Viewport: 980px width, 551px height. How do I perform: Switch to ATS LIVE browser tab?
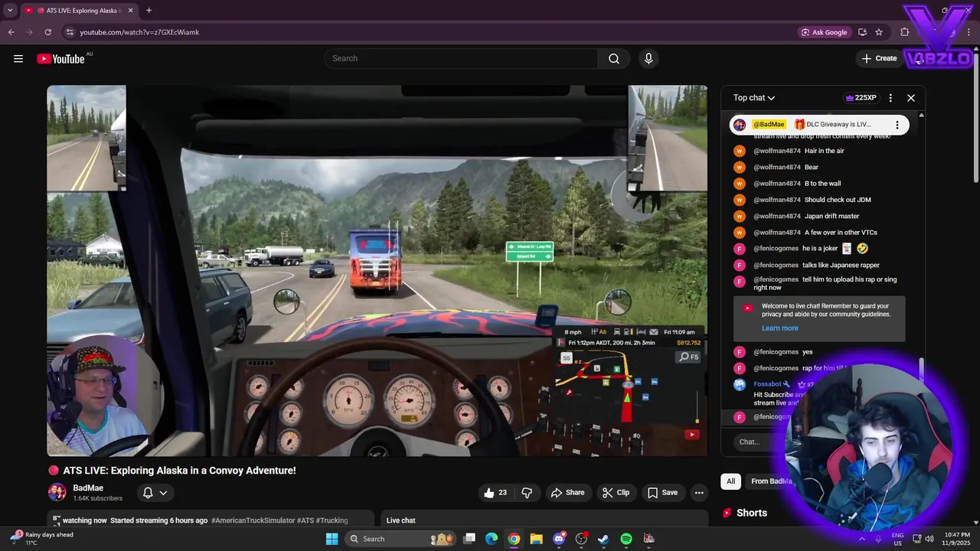(x=79, y=11)
